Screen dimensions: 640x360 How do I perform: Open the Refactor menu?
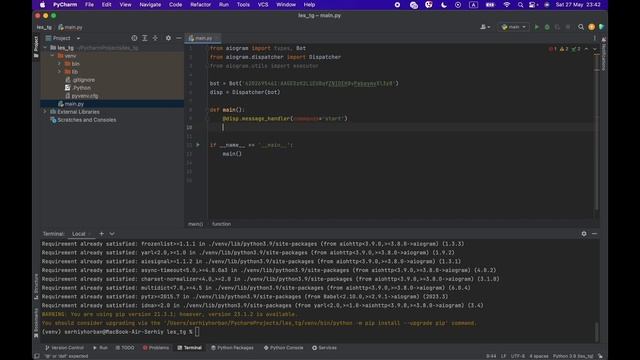click(x=200, y=5)
